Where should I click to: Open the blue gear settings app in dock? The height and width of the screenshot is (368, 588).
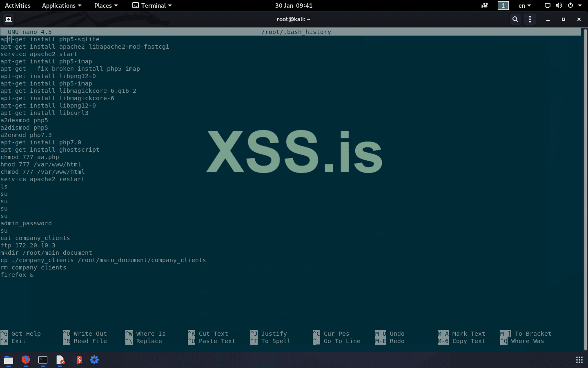[94, 360]
